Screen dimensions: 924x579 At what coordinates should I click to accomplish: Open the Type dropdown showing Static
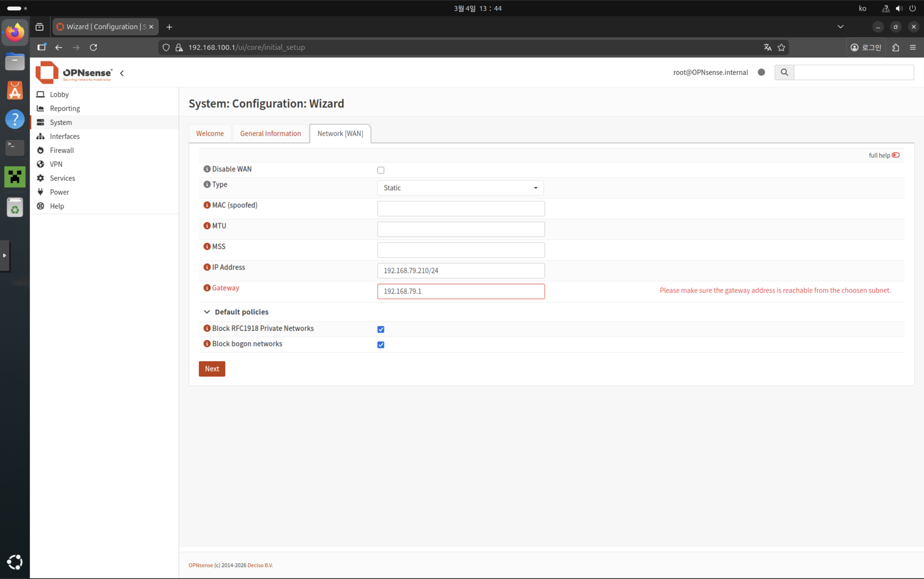click(x=460, y=188)
